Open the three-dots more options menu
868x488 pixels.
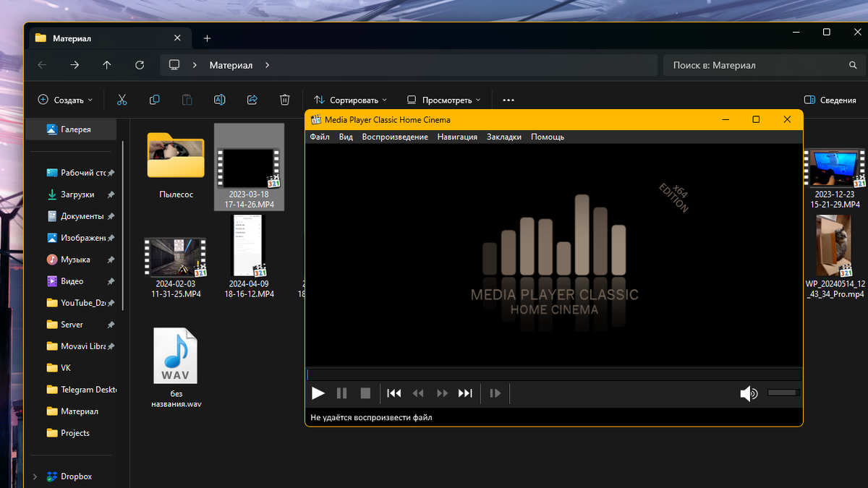point(509,100)
